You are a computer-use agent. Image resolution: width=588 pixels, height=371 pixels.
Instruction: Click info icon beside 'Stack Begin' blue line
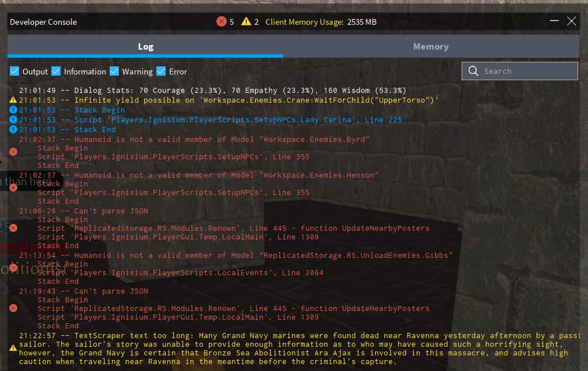coord(13,110)
